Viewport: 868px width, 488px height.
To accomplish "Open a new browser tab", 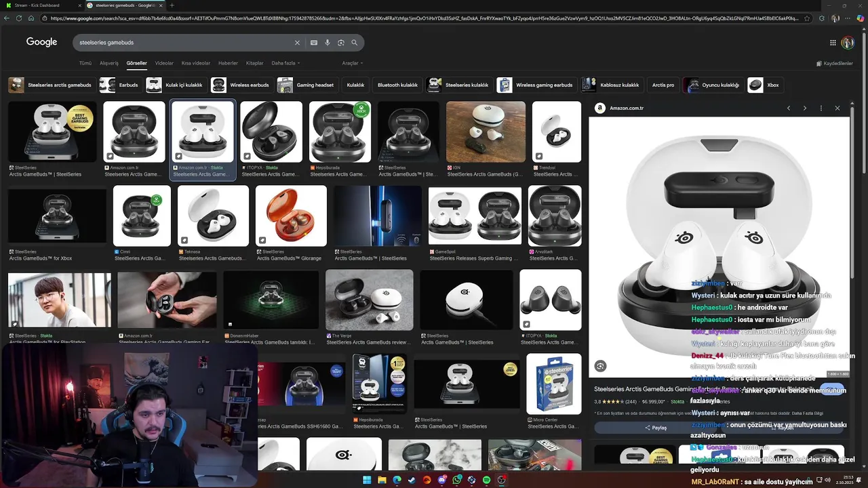I will (x=172, y=5).
